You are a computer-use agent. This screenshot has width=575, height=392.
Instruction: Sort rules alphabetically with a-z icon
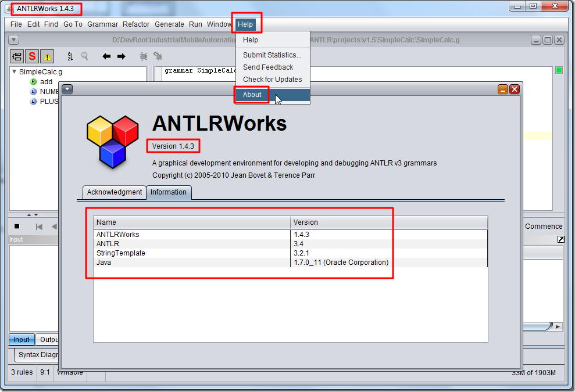click(x=70, y=56)
